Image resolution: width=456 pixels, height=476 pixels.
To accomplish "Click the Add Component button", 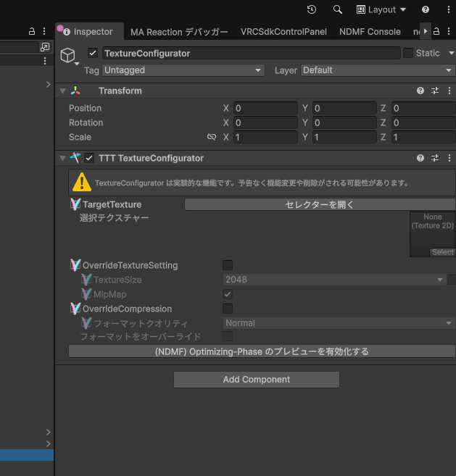I will [x=257, y=380].
